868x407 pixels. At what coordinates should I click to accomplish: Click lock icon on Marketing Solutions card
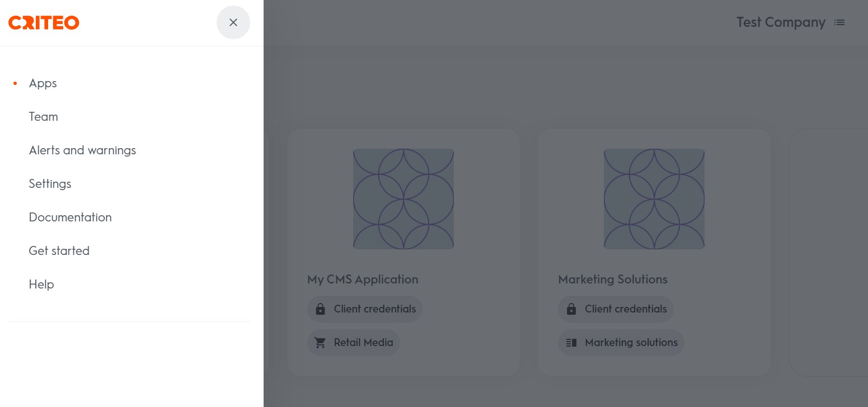pos(571,309)
